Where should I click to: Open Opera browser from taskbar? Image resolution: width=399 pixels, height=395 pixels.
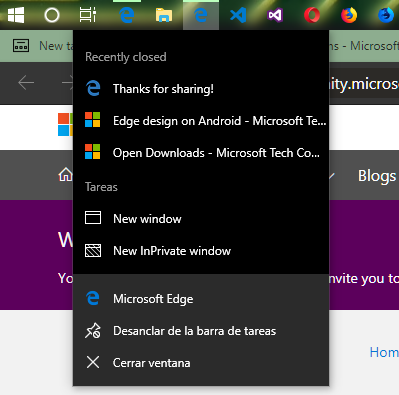312,15
